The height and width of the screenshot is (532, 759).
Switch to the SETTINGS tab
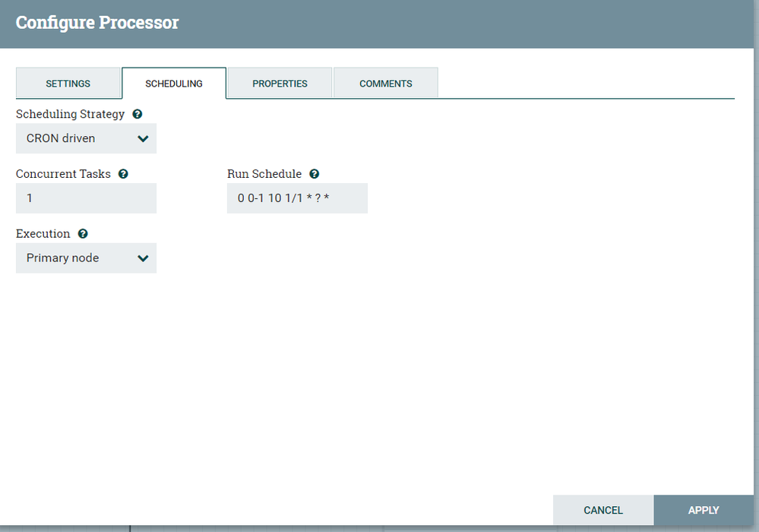[x=68, y=84]
